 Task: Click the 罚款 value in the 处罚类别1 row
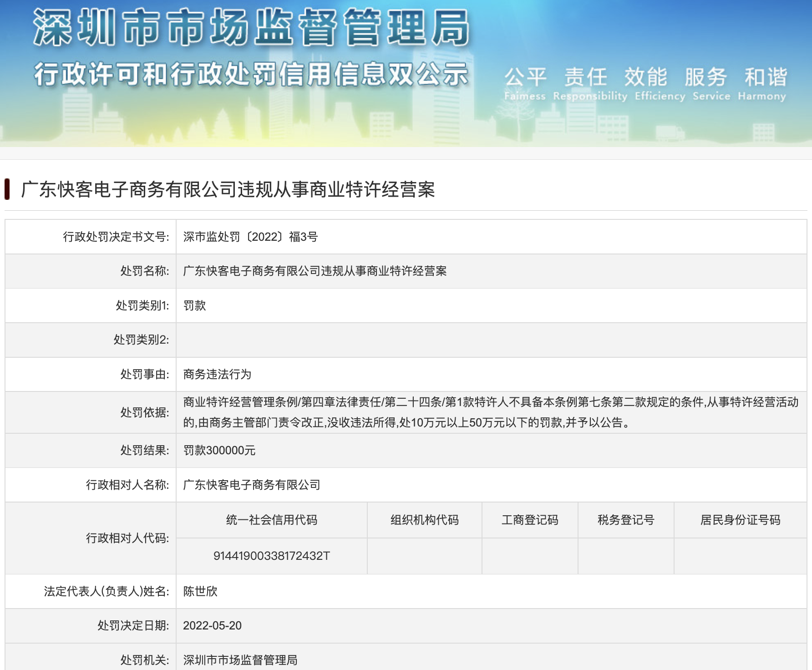click(x=195, y=305)
